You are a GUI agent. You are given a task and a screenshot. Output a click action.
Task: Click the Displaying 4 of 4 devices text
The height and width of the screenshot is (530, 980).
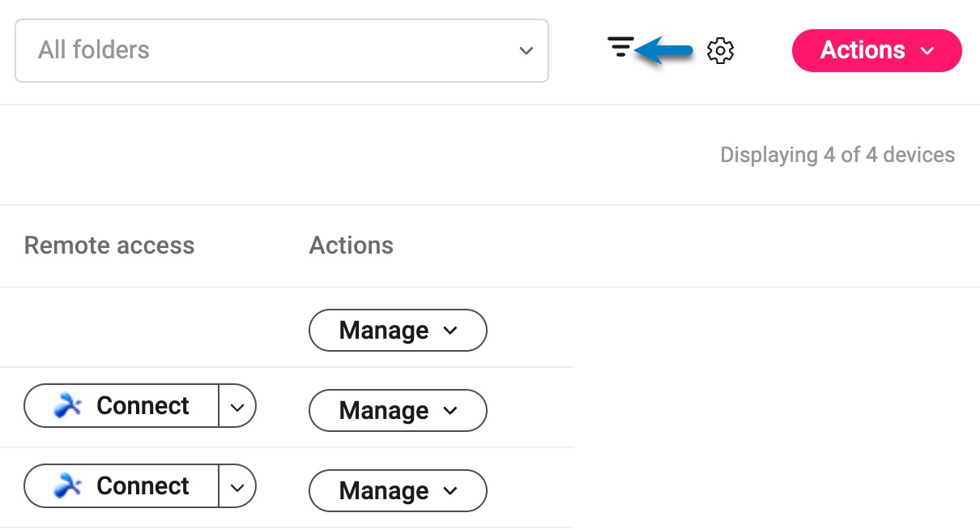pyautogui.click(x=837, y=155)
